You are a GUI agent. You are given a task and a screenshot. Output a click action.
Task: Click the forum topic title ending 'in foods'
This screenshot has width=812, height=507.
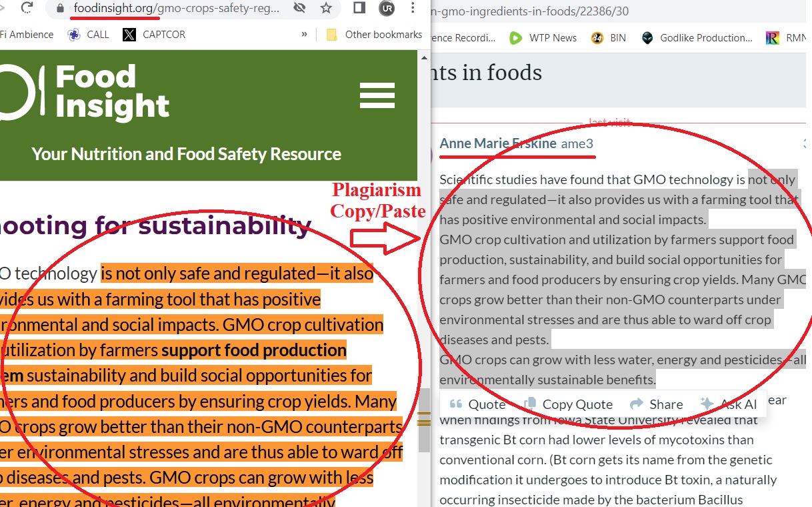[x=487, y=72]
